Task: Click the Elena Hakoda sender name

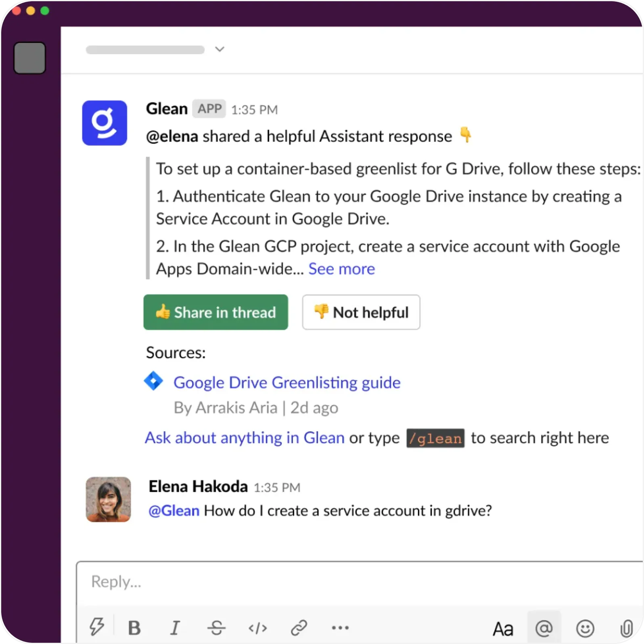Action: coord(198,487)
